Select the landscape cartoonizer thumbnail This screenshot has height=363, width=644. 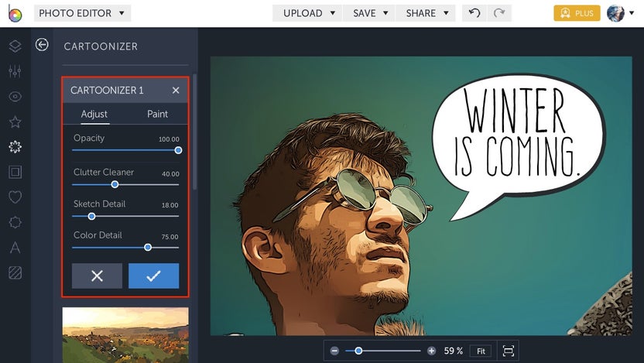(125, 334)
